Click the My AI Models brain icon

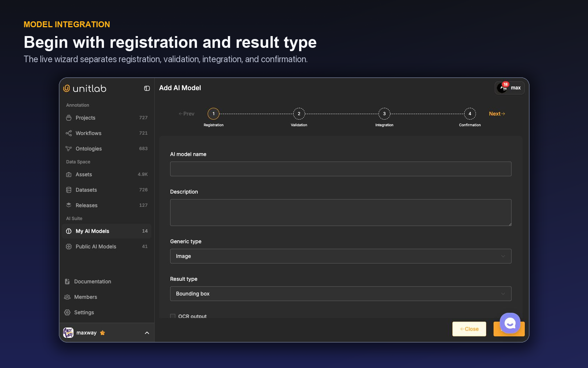pos(69,231)
